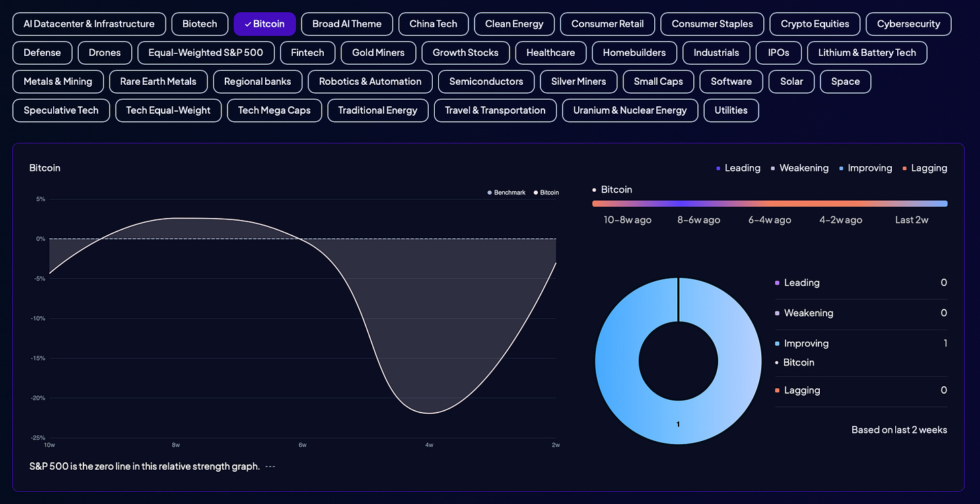Viewport: 980px width, 504px height.
Task: Click the Last 2w timeline label
Action: click(911, 220)
